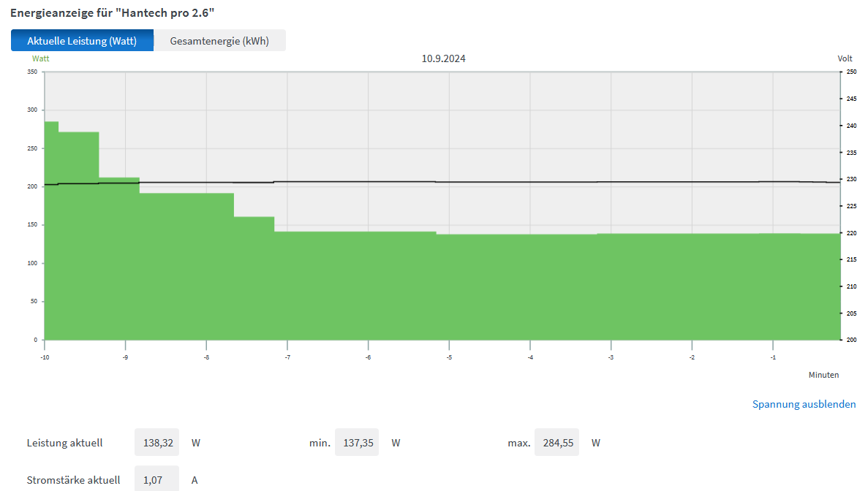Click the Energieanzeige für Hantech pro 2.6 heading
The image size is (868, 491).
[112, 13]
